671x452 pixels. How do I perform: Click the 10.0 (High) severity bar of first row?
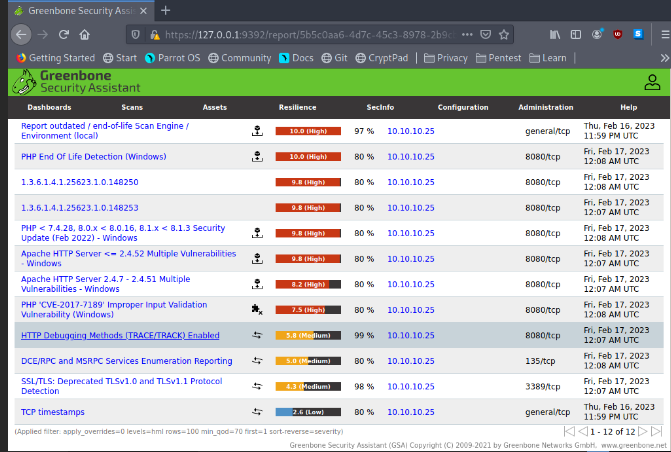pos(308,131)
